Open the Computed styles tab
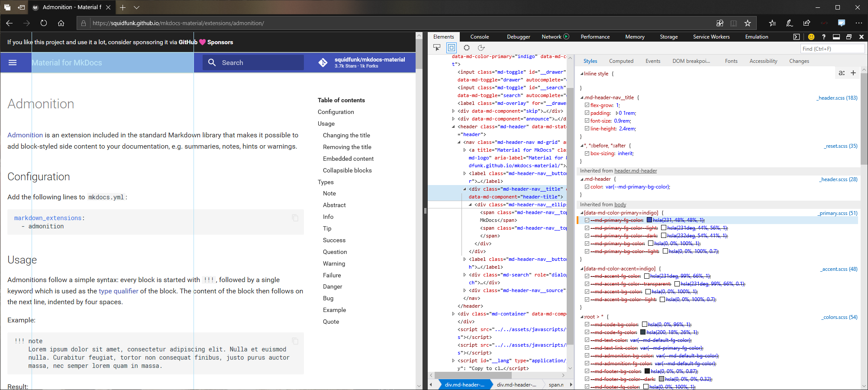The height and width of the screenshot is (390, 868). click(621, 61)
